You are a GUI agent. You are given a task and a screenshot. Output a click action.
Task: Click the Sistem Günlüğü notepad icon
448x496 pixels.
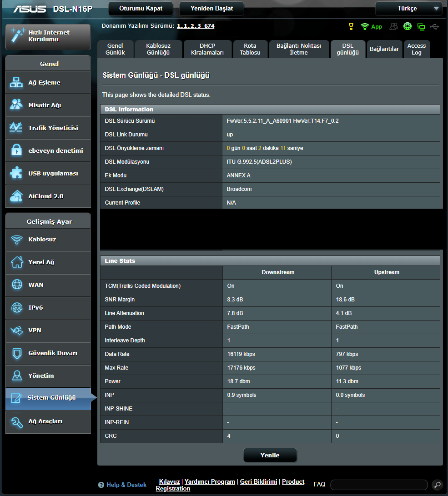click(16, 398)
